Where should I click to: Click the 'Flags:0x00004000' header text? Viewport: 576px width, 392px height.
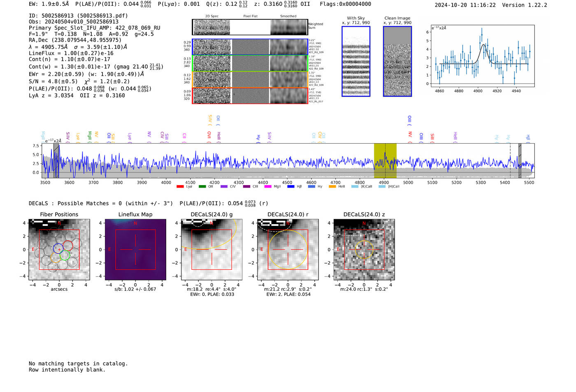346,4
